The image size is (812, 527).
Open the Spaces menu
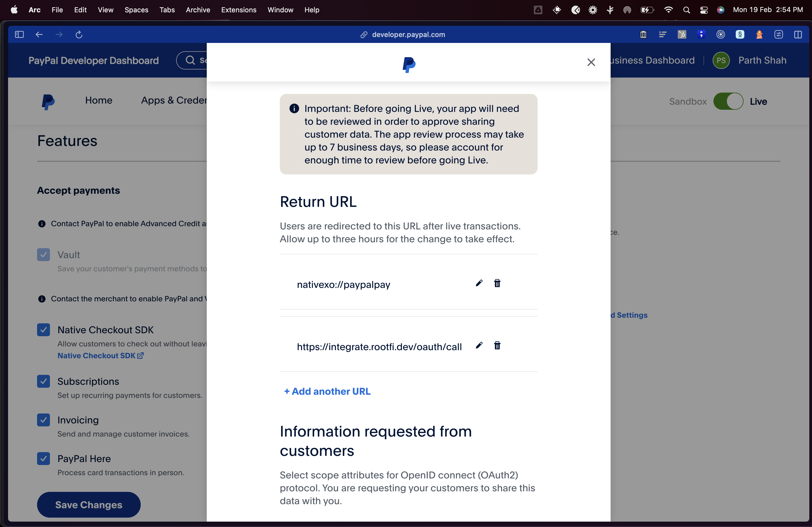click(x=136, y=10)
